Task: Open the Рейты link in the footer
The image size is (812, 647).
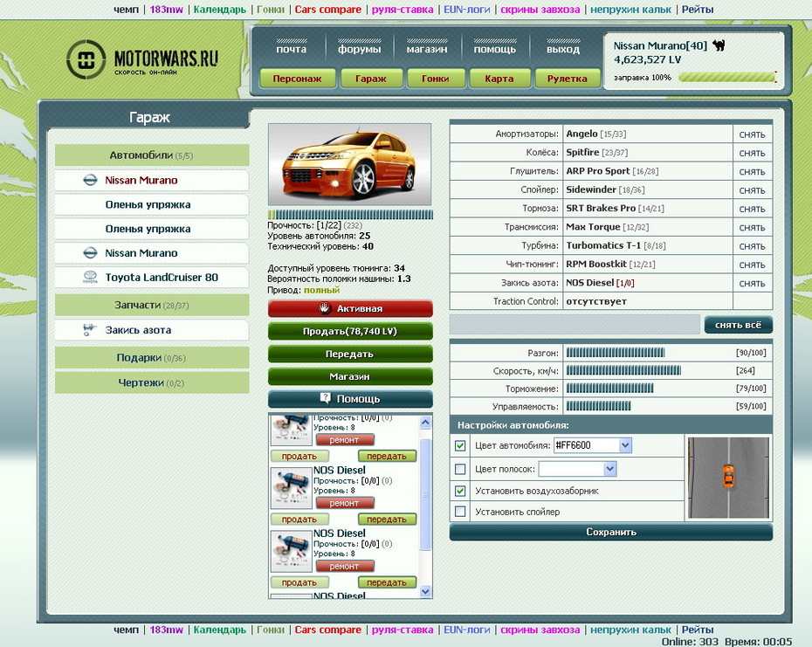Action: click(697, 630)
